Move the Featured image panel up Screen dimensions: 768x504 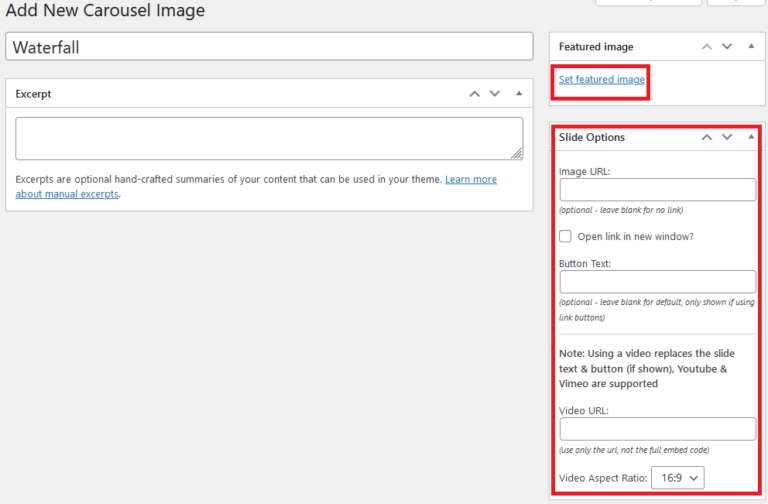tap(707, 46)
